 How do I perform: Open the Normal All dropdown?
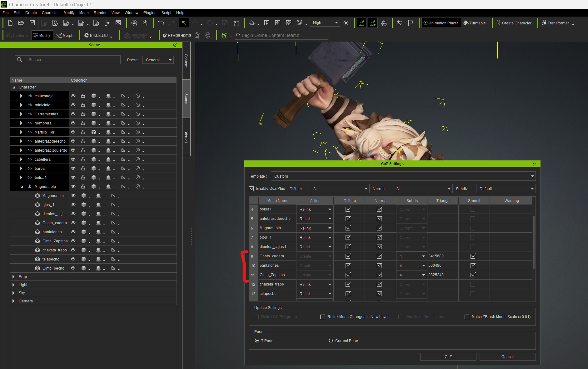click(x=422, y=189)
